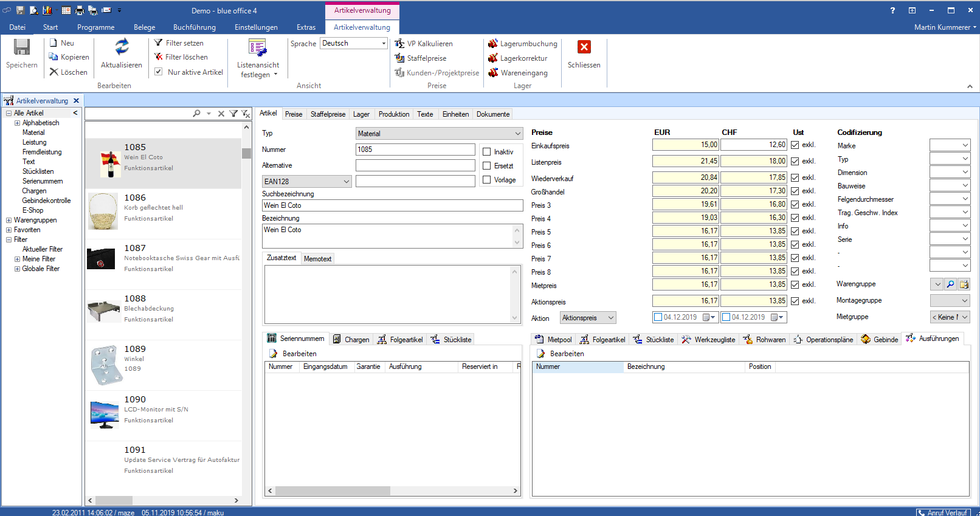Image resolution: width=980 pixels, height=516 pixels.
Task: Click the VP Kalkulieren icon
Action: click(399, 44)
